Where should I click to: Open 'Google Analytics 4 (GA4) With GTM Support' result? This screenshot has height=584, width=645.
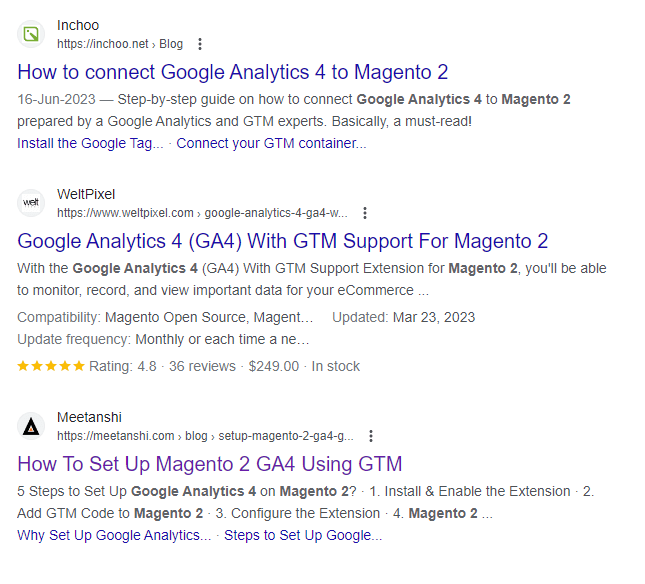point(283,241)
